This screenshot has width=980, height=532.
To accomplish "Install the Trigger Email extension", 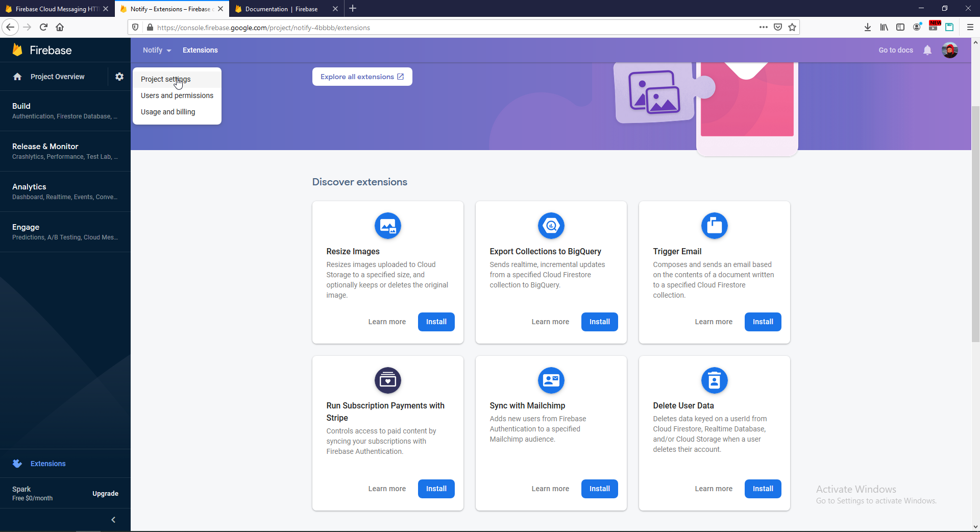I will [763, 322].
